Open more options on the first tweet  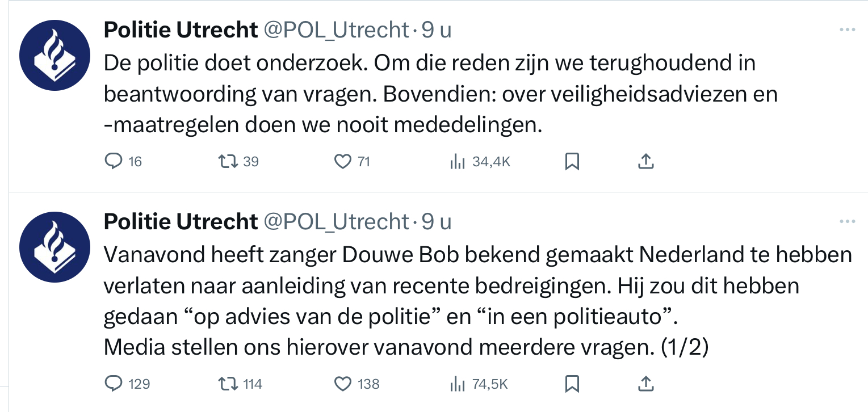pyautogui.click(x=847, y=30)
